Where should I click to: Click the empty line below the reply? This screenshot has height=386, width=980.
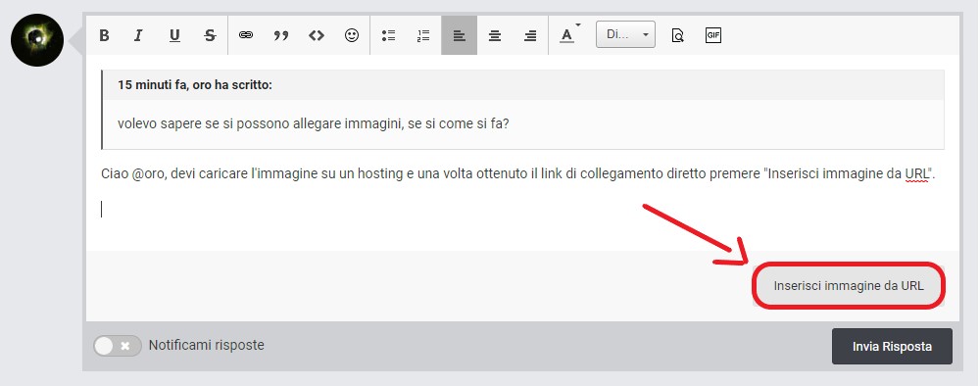(522, 210)
